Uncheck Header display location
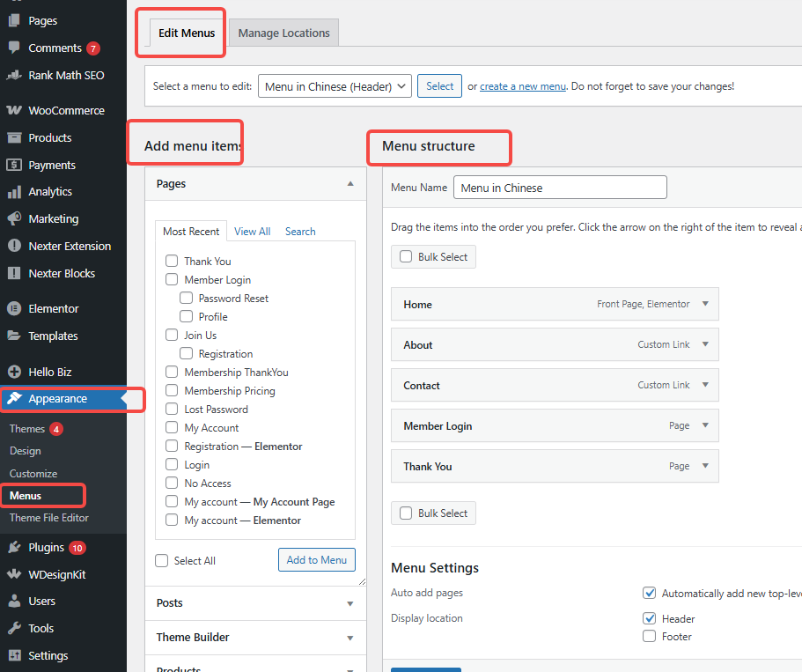Viewport: 802px width, 672px height. 649,618
